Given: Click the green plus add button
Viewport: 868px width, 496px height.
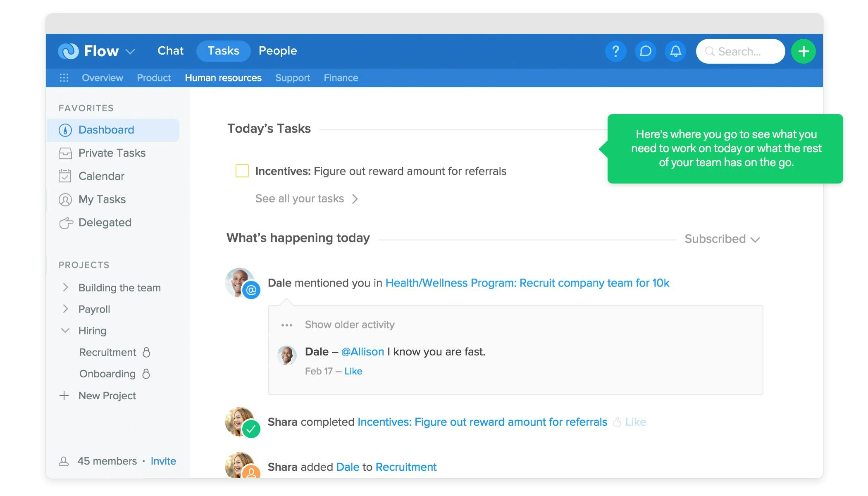Looking at the screenshot, I should [x=803, y=51].
